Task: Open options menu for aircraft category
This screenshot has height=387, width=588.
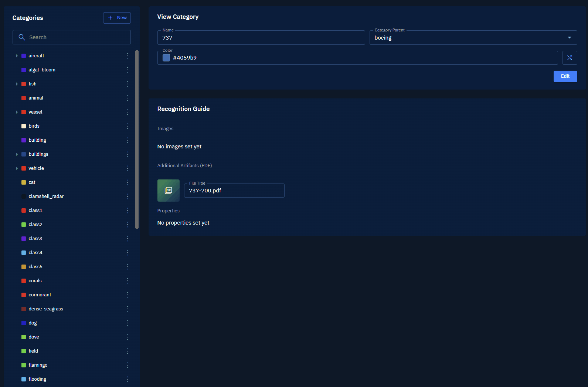Action: (127, 56)
